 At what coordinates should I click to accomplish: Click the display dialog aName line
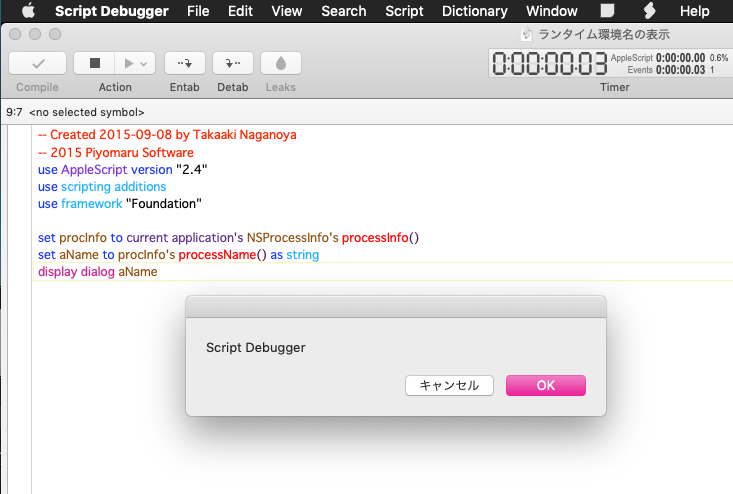point(98,272)
